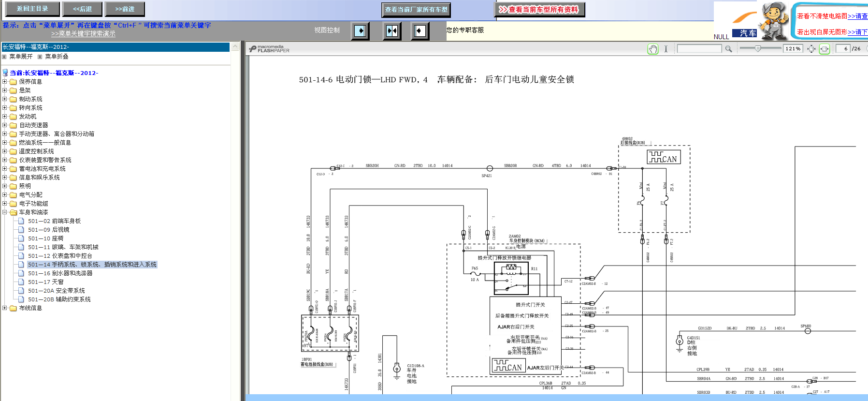The width and height of the screenshot is (868, 401).
Task: Click the 501—11 玻璃、车架和机械 document icon
Action: pos(21,247)
